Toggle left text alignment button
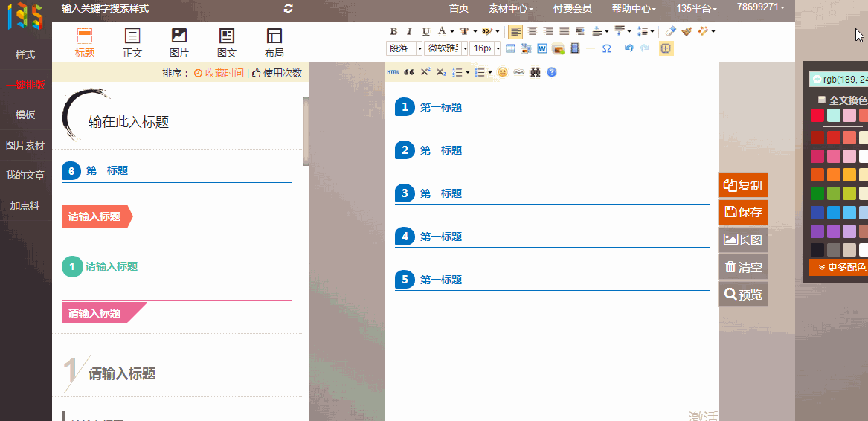The width and height of the screenshot is (868, 421). pos(515,31)
